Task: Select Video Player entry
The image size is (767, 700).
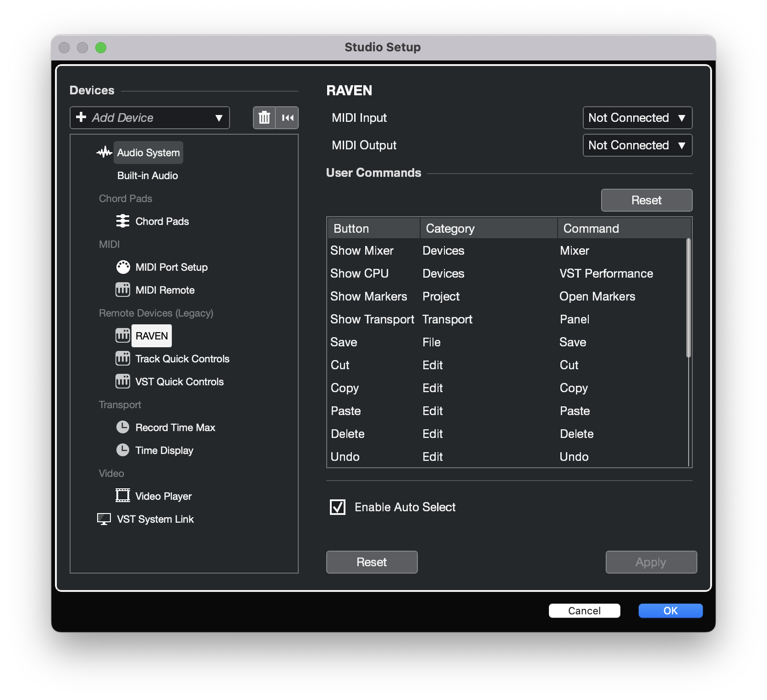Action: (x=164, y=496)
